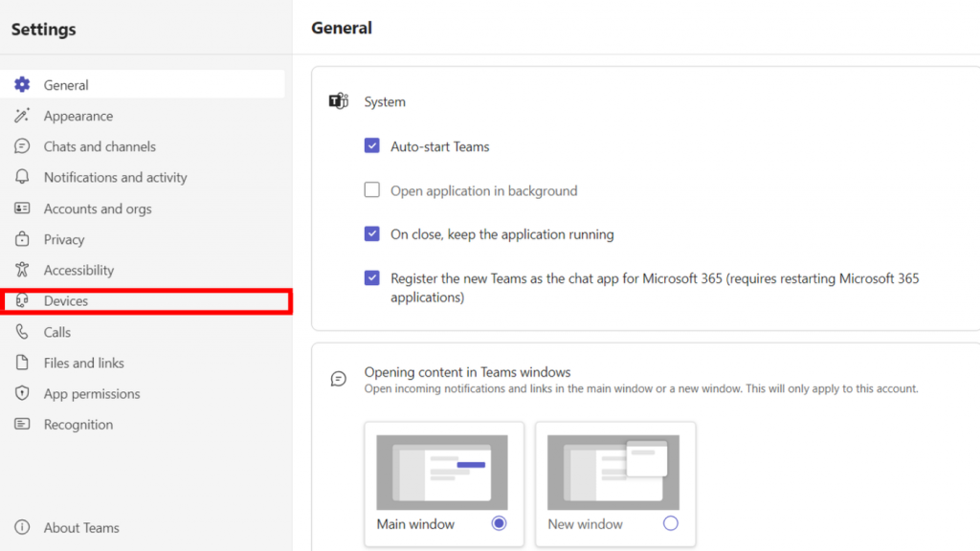Click the New window label text
980x551 pixels.
[x=585, y=524]
